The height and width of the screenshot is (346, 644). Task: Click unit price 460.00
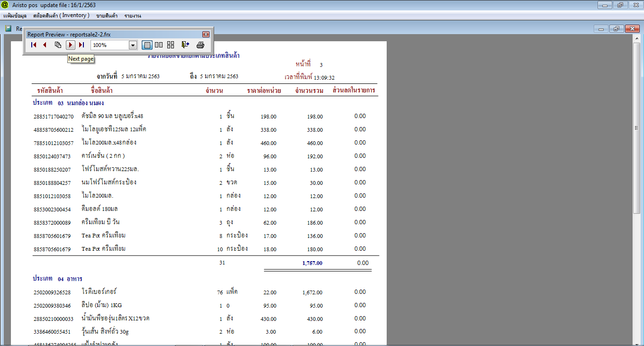click(268, 143)
